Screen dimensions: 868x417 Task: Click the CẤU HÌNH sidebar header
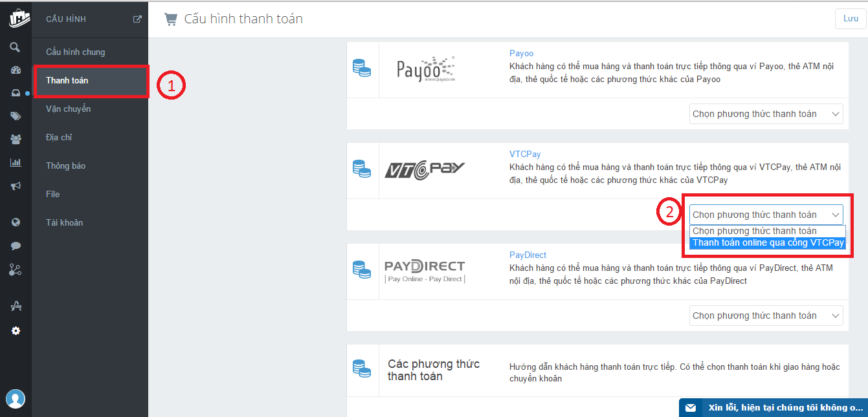pyautogui.click(x=66, y=19)
